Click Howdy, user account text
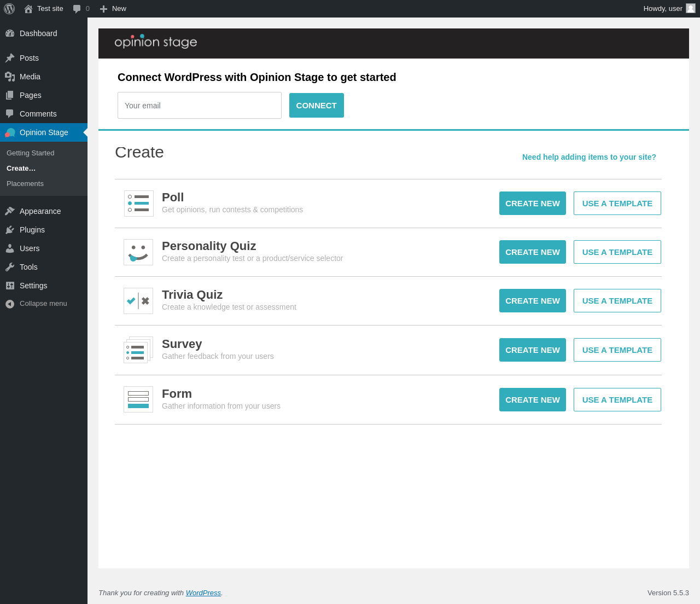The height and width of the screenshot is (604, 700). pos(663,9)
